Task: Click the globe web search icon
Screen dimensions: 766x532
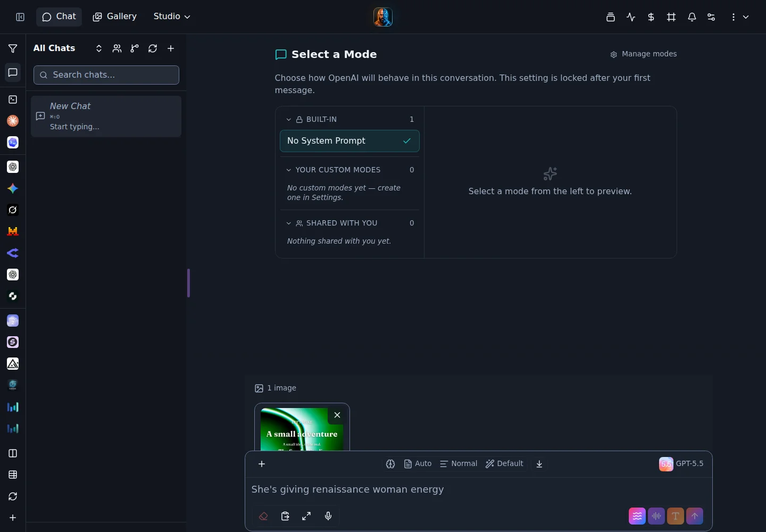Action: click(x=390, y=464)
